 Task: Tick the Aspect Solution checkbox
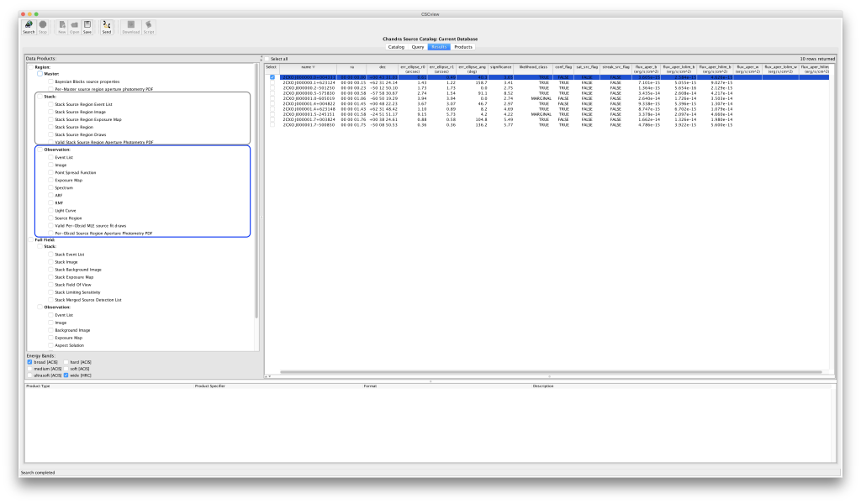50,345
